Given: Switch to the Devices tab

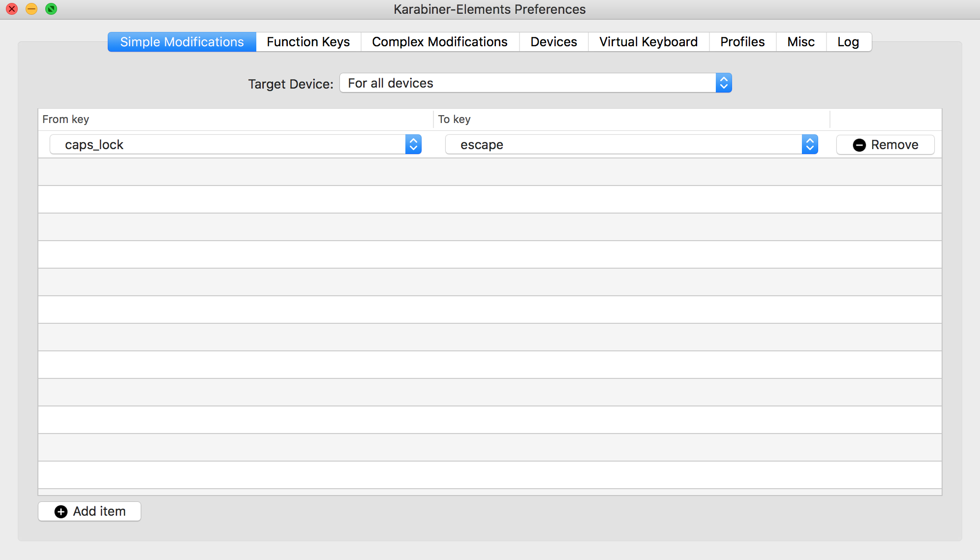Looking at the screenshot, I should tap(553, 42).
